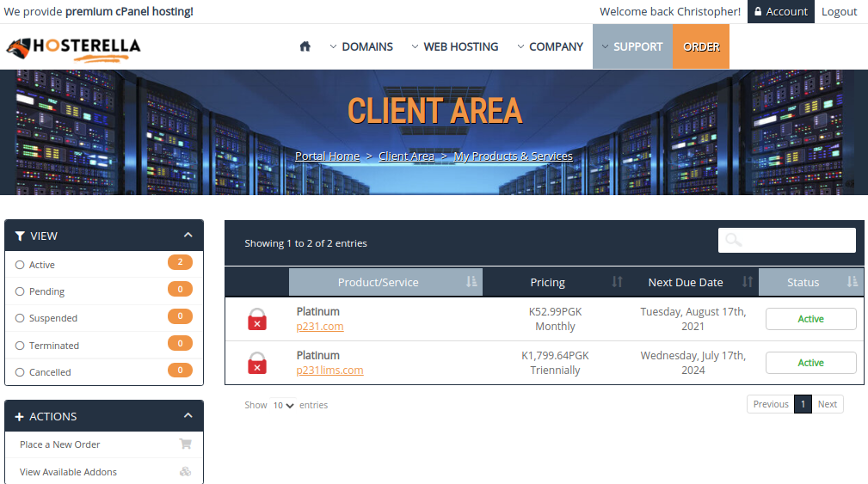Viewport: 868px width, 484px height.
Task: Open the Web Hosting menu
Action: (x=454, y=46)
